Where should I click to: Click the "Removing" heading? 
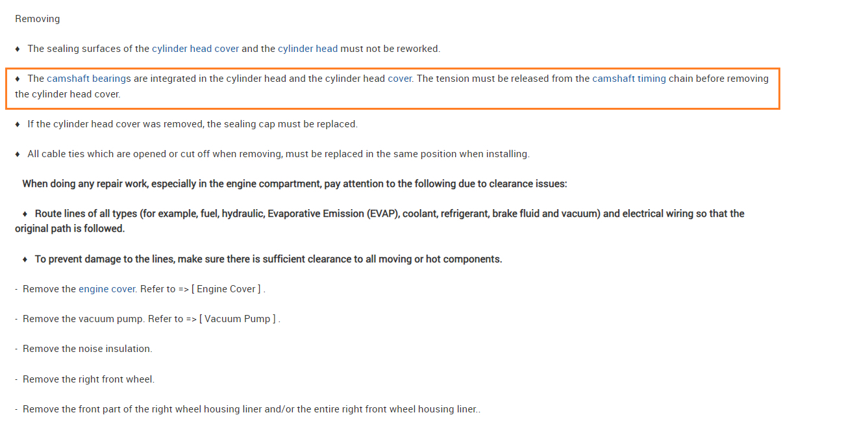[38, 19]
